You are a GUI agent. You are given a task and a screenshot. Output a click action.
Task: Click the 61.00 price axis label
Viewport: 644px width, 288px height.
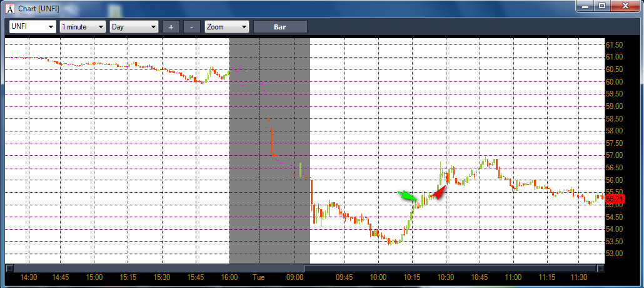tap(615, 57)
